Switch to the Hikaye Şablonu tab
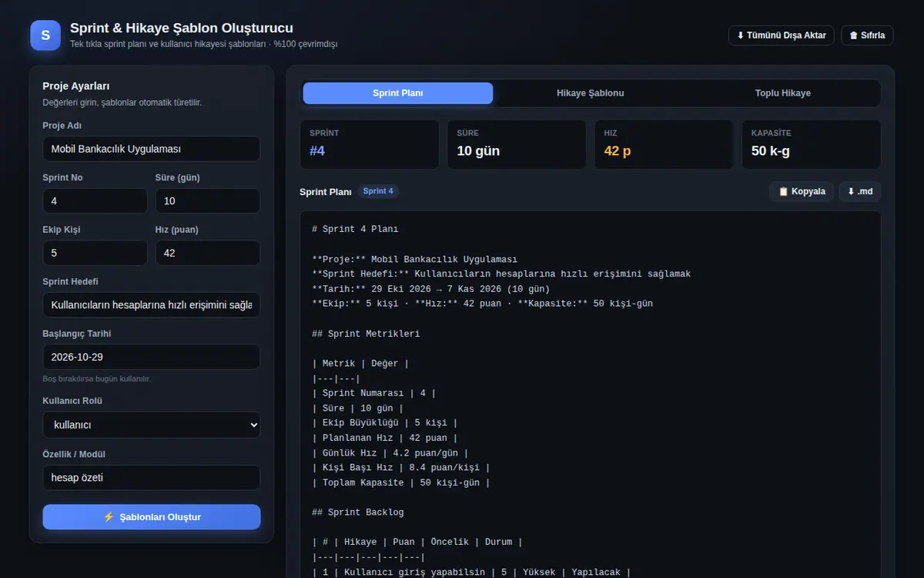 coord(591,93)
